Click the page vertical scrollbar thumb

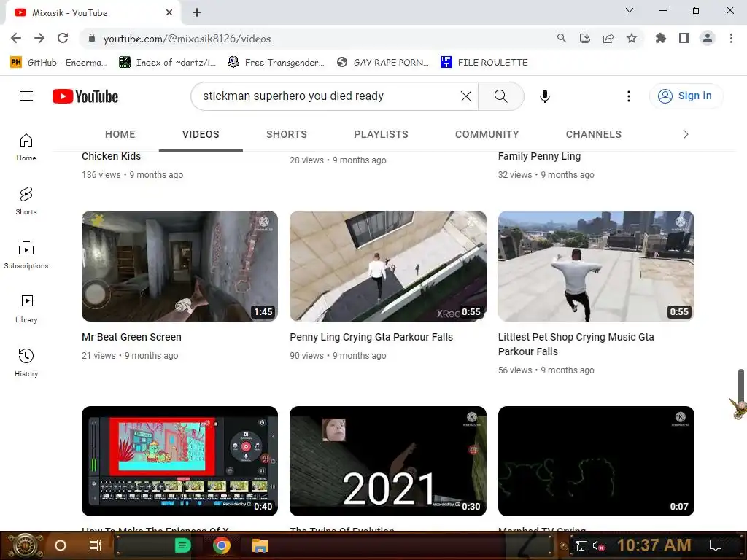click(x=741, y=386)
